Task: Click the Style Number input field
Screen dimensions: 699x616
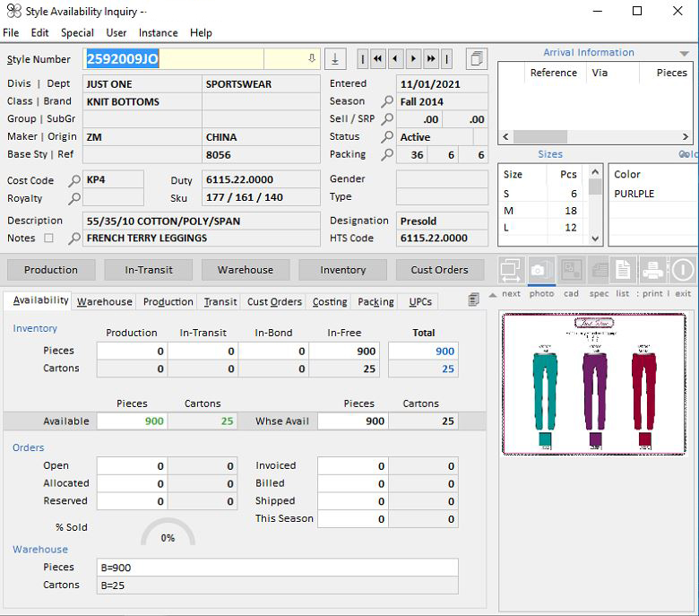Action: pos(175,59)
